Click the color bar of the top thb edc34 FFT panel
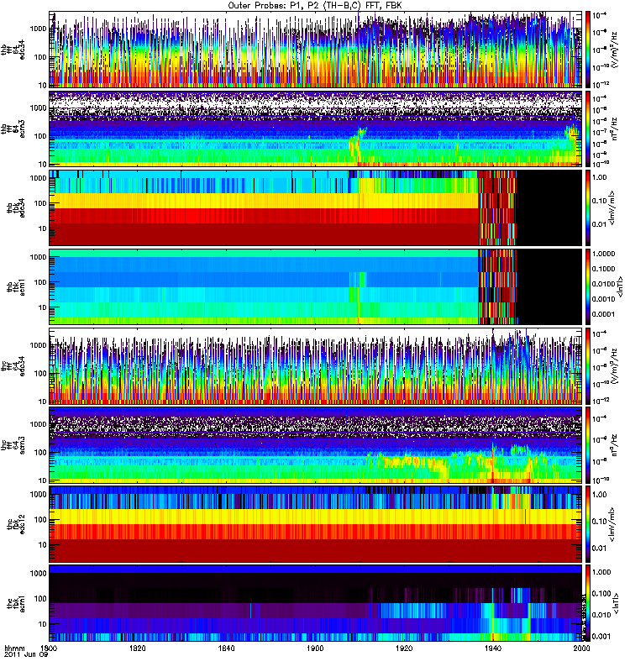This screenshot has height=672, width=630. [x=589, y=50]
